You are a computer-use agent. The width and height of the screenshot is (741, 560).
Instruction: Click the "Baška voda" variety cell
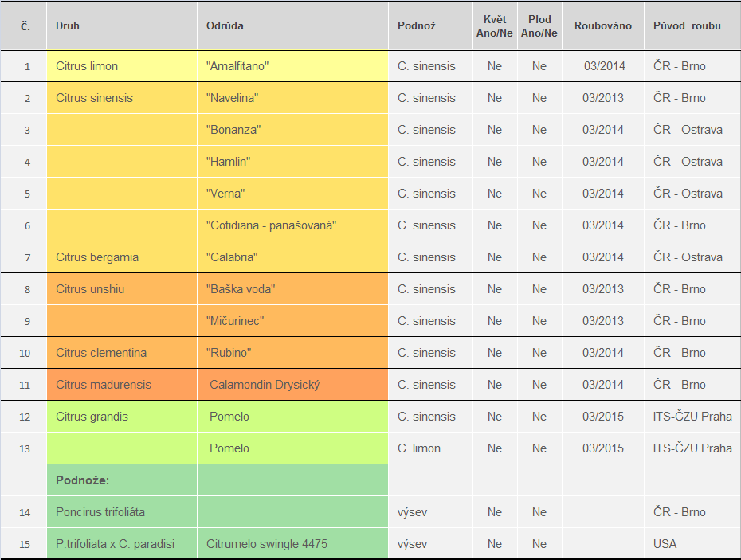click(x=241, y=289)
